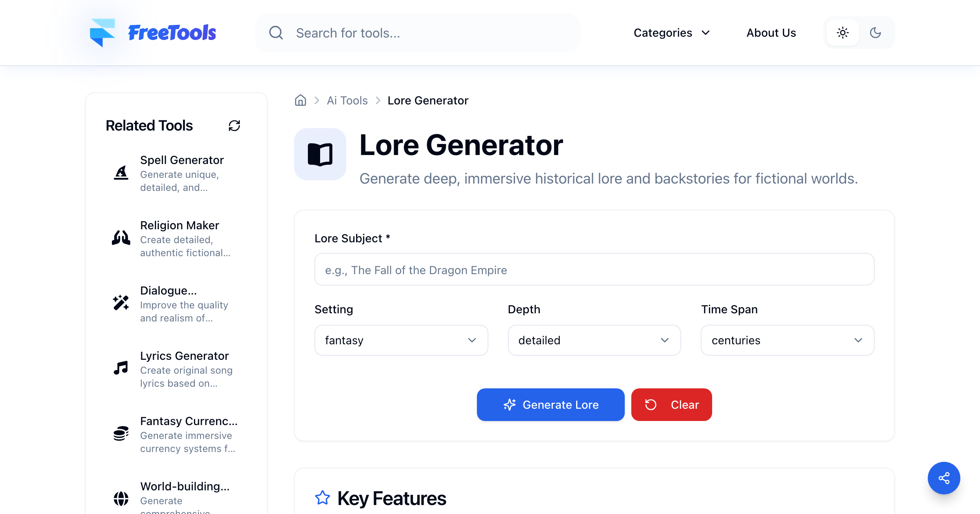Expand the Categories menu

tap(672, 33)
